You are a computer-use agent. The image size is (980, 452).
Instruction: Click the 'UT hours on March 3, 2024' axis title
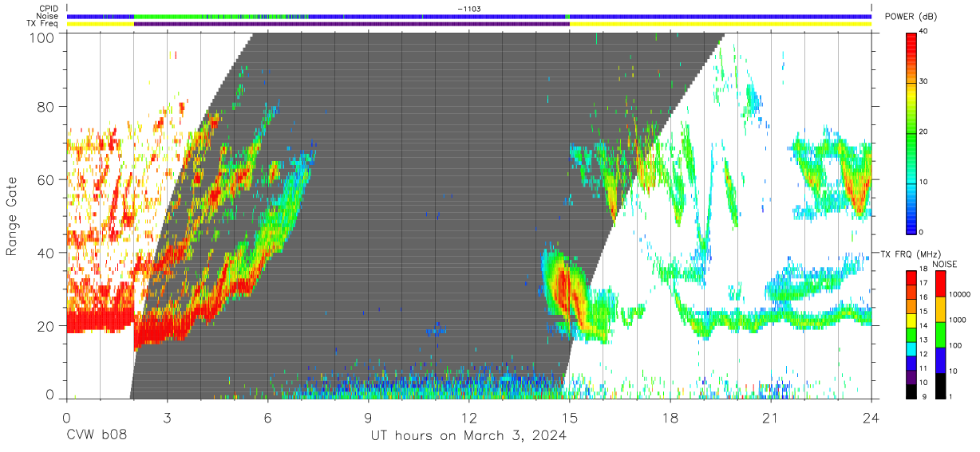pos(468,436)
